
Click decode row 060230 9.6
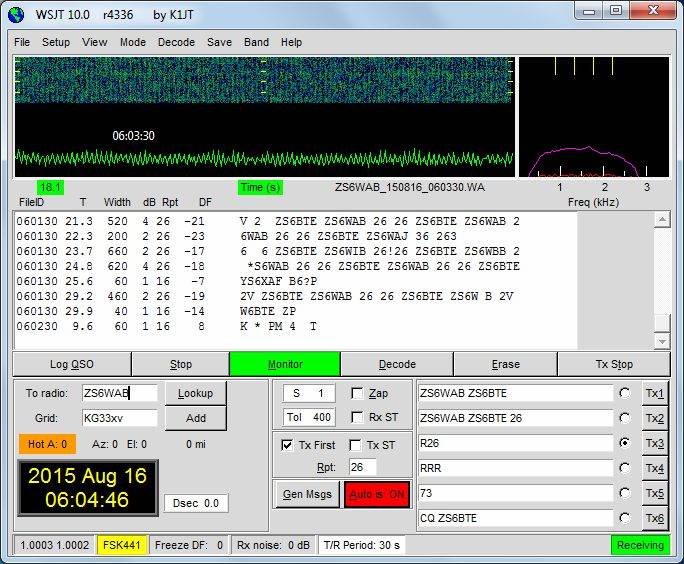click(167, 326)
